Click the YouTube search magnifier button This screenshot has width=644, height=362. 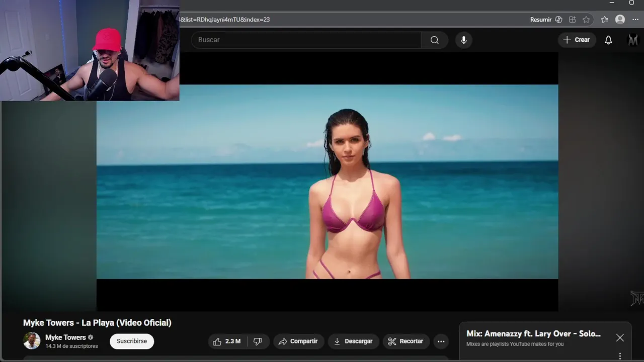434,40
